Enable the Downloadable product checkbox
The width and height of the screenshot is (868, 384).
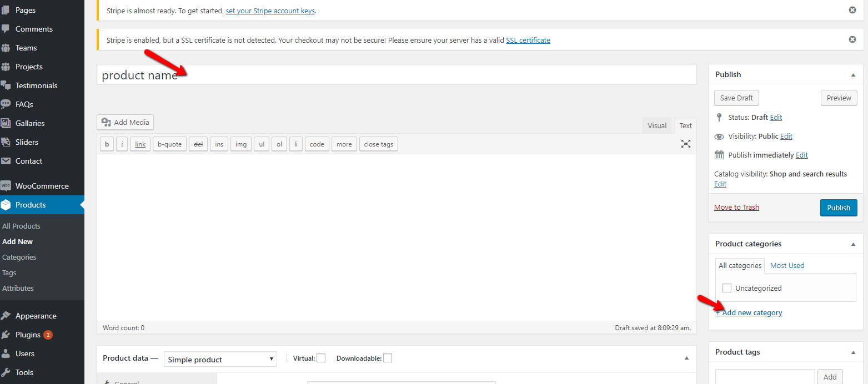click(x=388, y=358)
